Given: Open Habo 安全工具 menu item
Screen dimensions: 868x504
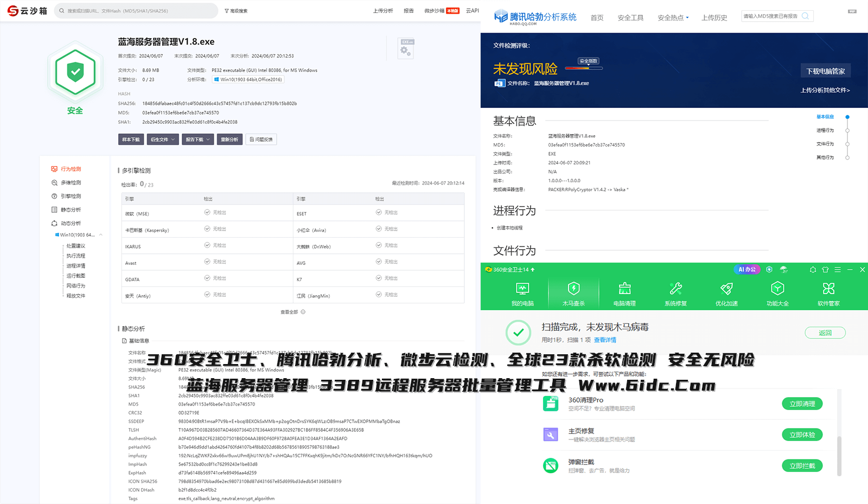Looking at the screenshot, I should click(x=630, y=18).
